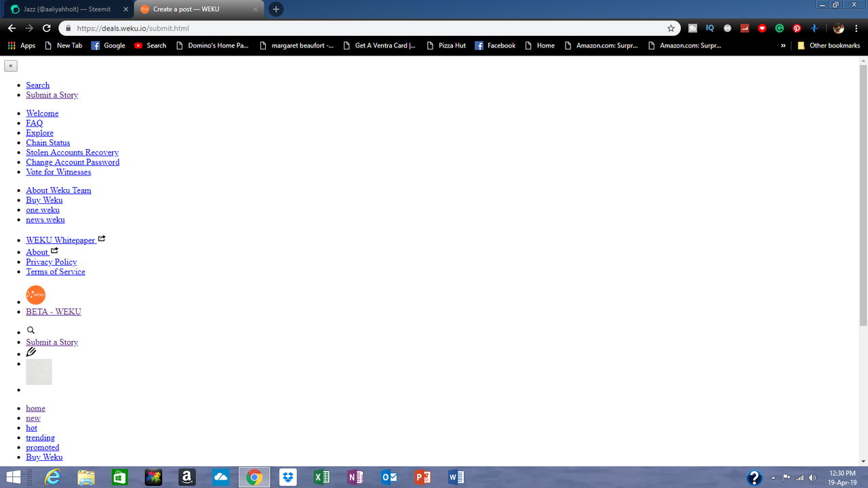Expand the hidden bookmarks chevron
Screen dimensions: 868x488
[783, 45]
